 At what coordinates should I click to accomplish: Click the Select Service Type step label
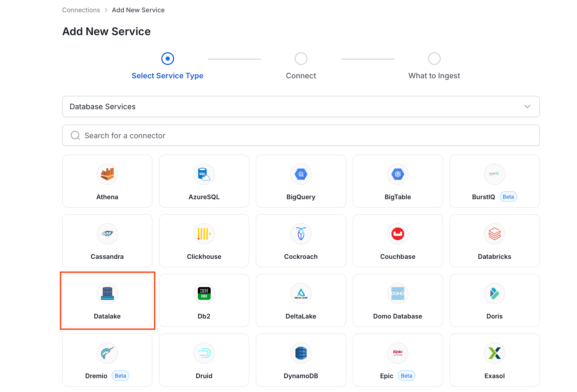(x=167, y=76)
